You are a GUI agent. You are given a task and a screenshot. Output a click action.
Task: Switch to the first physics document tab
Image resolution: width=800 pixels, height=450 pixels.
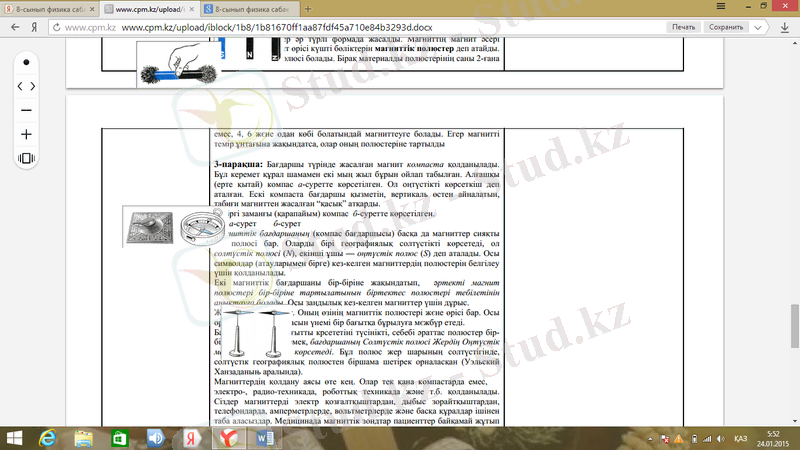[50, 8]
